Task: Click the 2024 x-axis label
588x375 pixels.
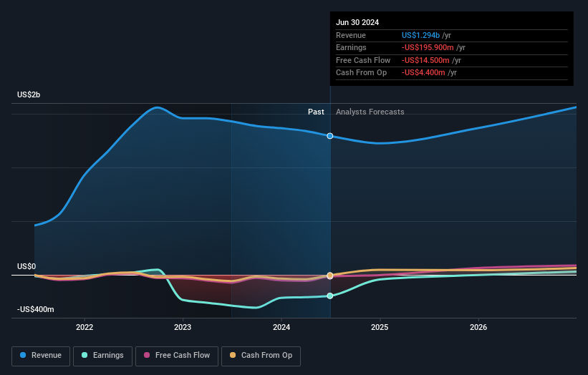Action: [281, 327]
